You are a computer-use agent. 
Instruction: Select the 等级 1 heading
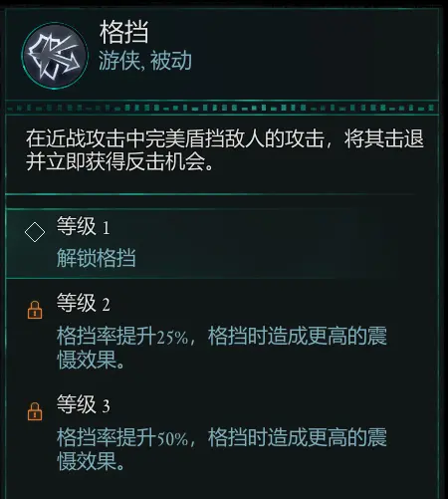84,226
